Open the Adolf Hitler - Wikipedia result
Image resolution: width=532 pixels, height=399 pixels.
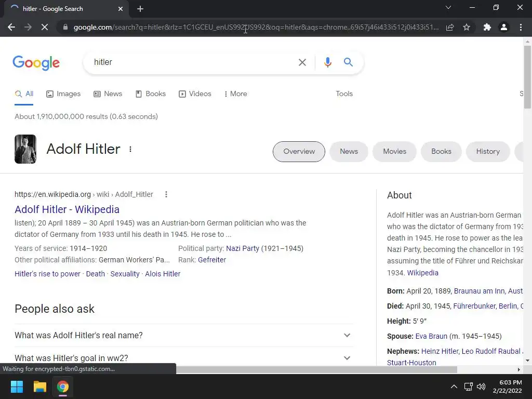67,209
